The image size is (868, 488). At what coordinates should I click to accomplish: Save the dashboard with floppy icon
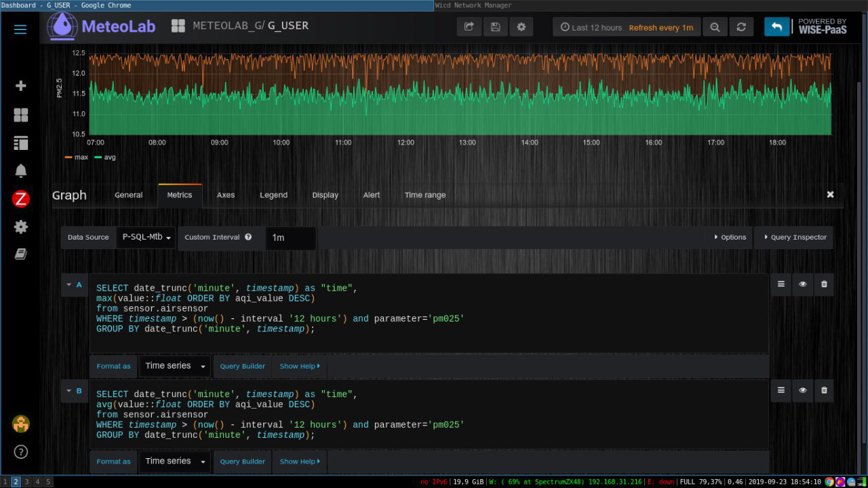click(x=495, y=27)
